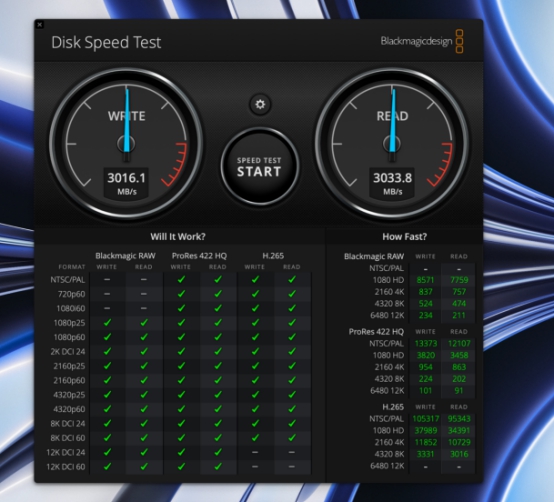Click the H.265 4320 8K write value 3331
The image size is (554, 502).
tap(425, 454)
